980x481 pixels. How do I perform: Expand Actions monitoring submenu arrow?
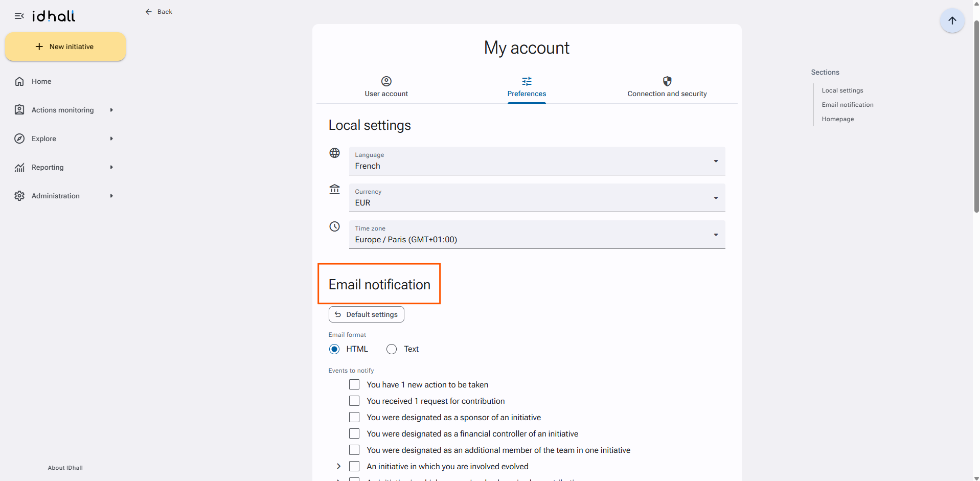tap(111, 110)
